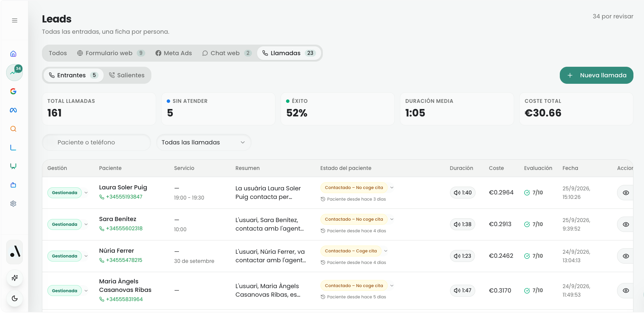View details eye icon for Sara Benítez
644x313 pixels.
[626, 224]
